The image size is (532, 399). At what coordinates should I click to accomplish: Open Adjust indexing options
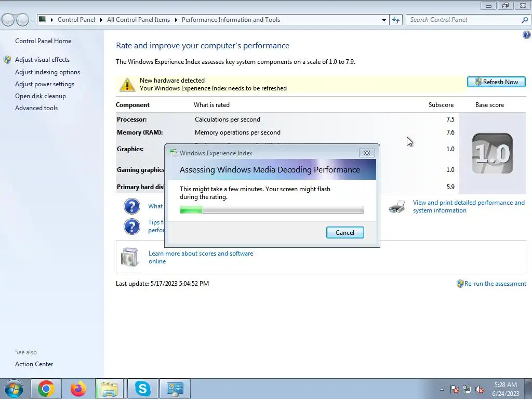47,72
